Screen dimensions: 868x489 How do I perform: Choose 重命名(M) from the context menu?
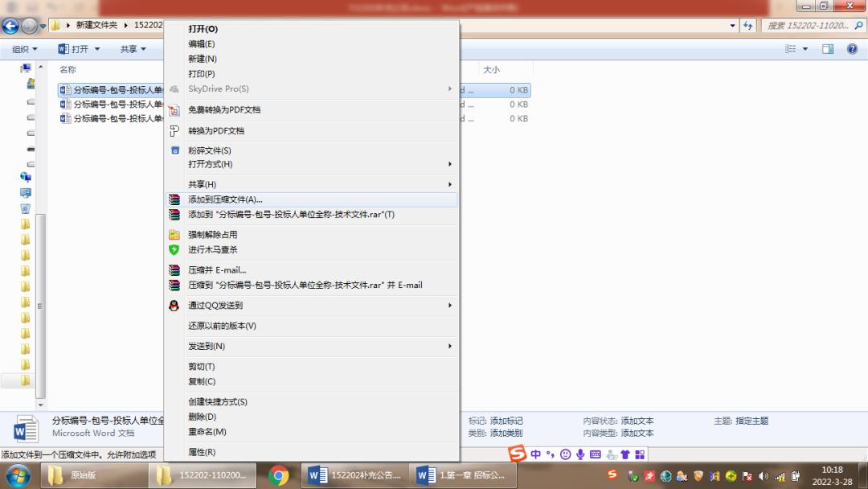[207, 432]
